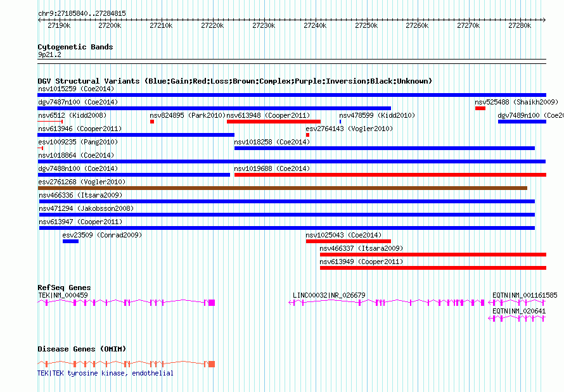Click the EQTN|NM_001161585 gene label
564x392 pixels.
(x=525, y=295)
